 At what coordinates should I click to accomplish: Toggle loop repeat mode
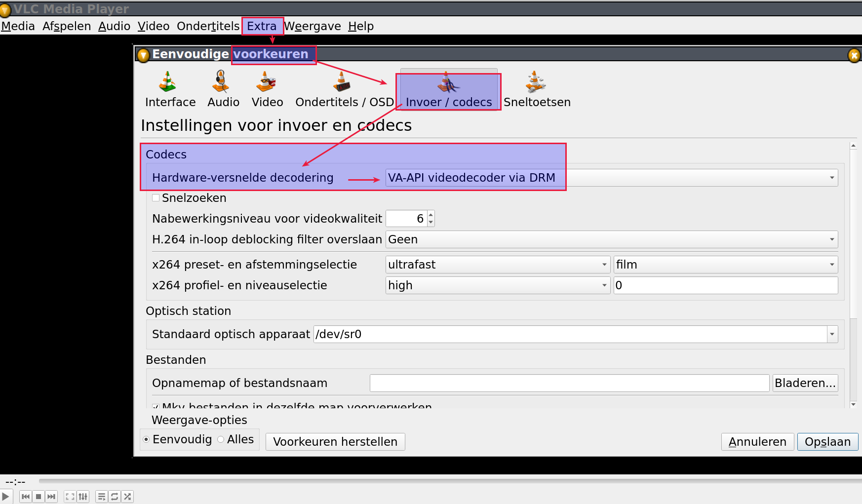point(115,497)
